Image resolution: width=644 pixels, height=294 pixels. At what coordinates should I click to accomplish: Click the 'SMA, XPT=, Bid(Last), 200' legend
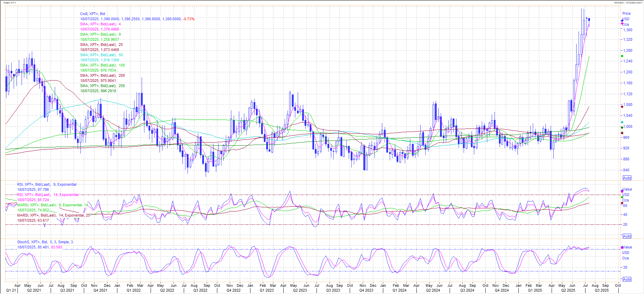pos(102,76)
